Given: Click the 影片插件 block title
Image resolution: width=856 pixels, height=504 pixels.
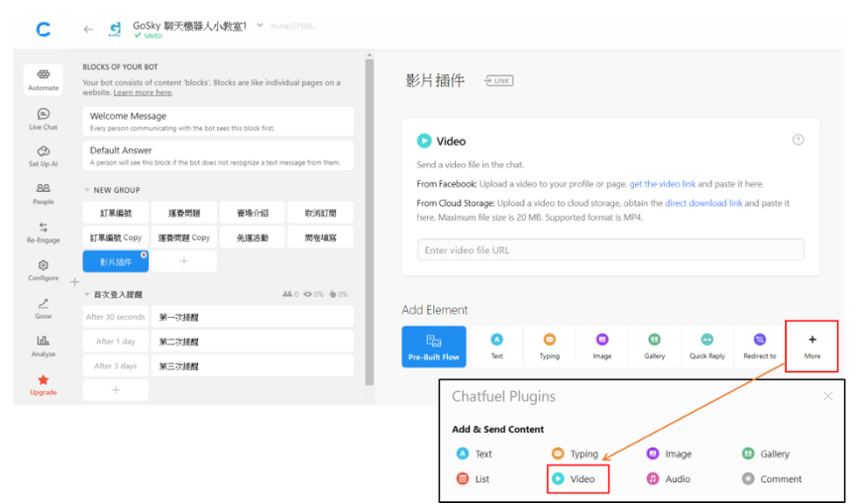Looking at the screenshot, I should (435, 81).
